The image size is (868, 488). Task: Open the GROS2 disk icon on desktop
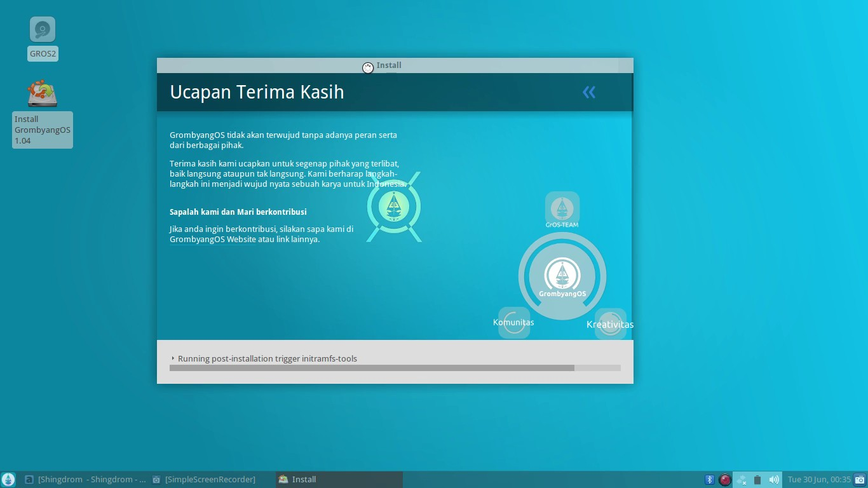click(43, 30)
